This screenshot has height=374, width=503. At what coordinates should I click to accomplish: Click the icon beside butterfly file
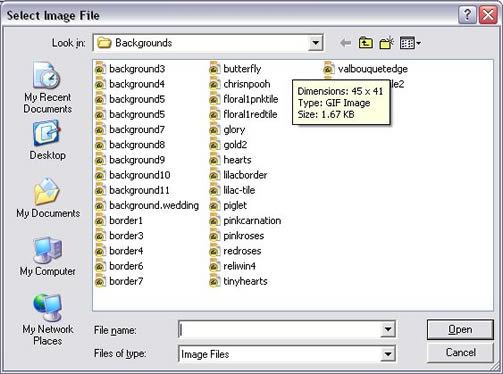tap(214, 69)
